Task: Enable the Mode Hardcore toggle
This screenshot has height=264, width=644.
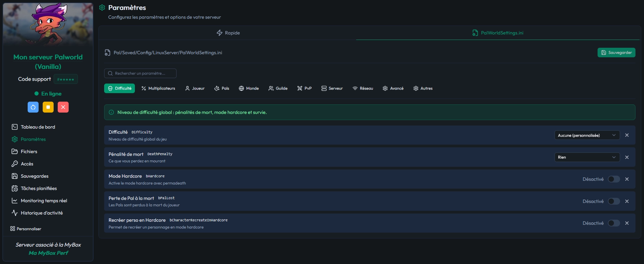Action: coord(614,179)
